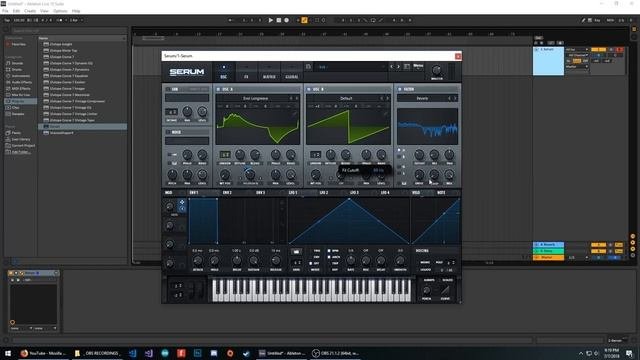Select the ENV 2 tab
Viewport: 640px width, 360px height.
[227, 193]
